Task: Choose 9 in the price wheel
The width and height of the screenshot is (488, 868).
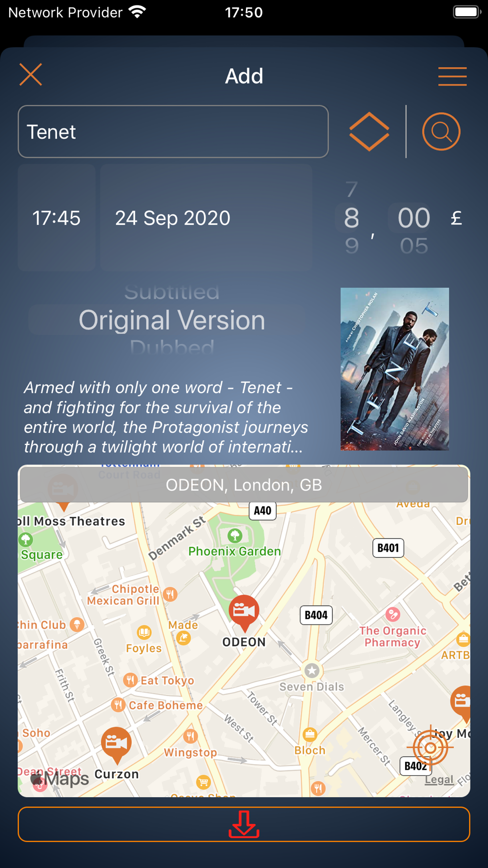Action: click(351, 246)
